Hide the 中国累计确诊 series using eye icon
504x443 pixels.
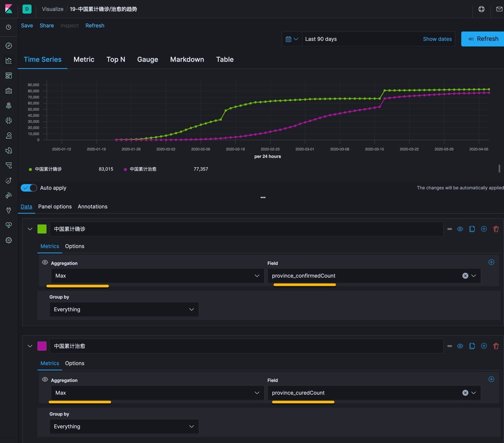(x=460, y=229)
